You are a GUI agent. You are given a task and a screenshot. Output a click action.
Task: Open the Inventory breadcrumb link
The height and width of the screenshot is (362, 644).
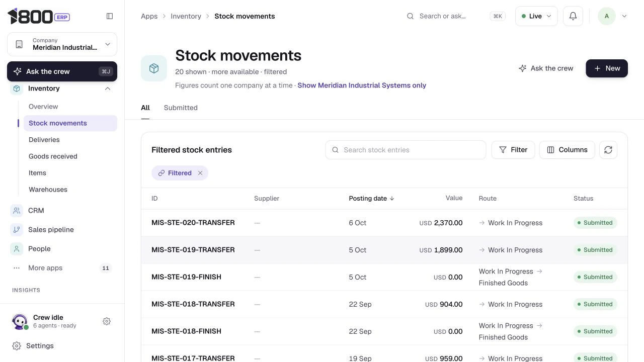(186, 16)
